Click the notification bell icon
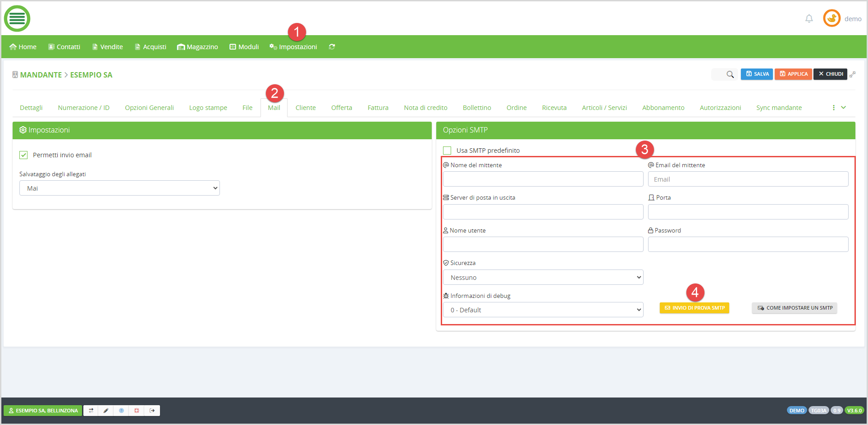The height and width of the screenshot is (425, 868). [x=809, y=18]
